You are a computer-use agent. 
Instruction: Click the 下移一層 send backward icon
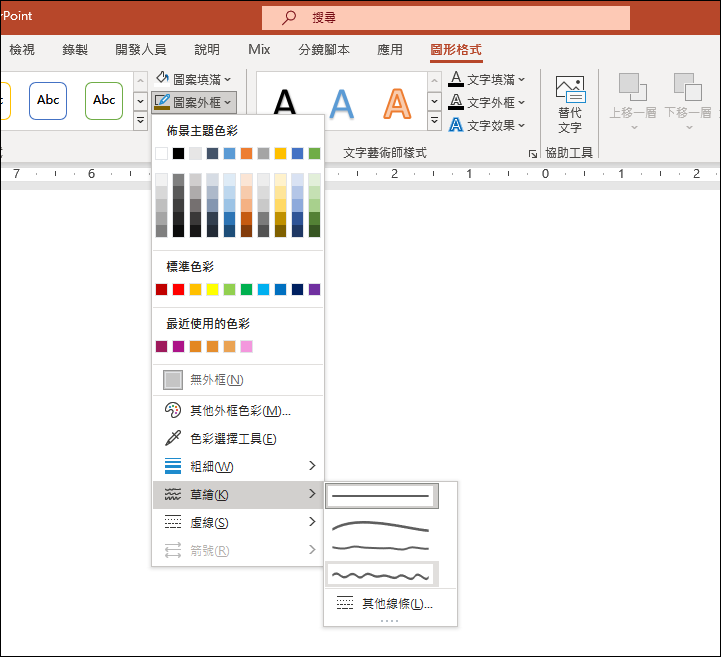(x=688, y=86)
